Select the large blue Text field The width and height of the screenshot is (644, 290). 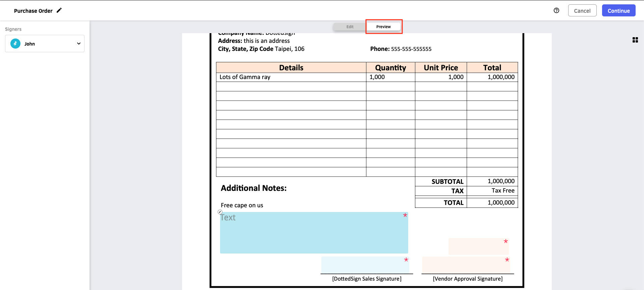[314, 233]
